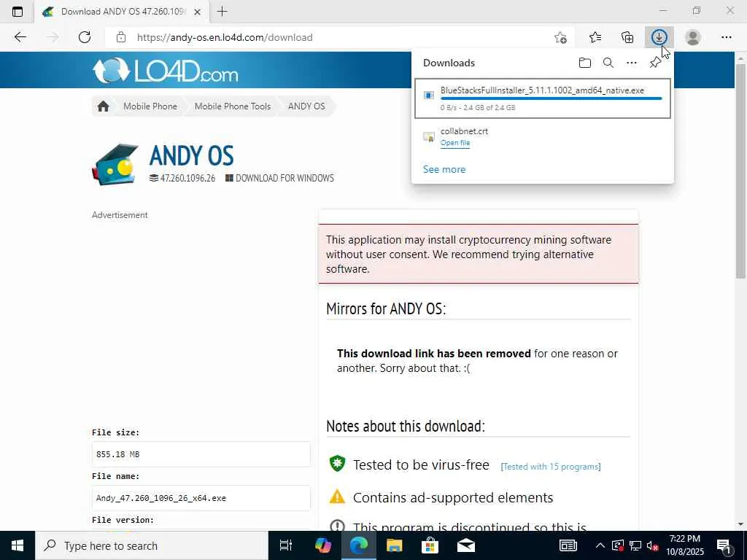Click the virus-free green shield icon
Viewport: 747px width, 560px height.
point(337,464)
